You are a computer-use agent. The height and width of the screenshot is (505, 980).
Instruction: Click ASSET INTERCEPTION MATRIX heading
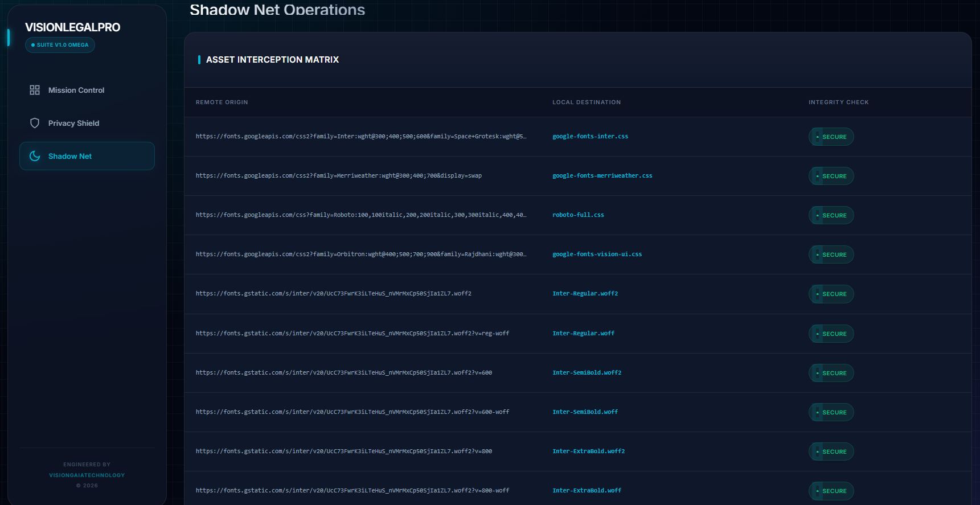tap(272, 60)
